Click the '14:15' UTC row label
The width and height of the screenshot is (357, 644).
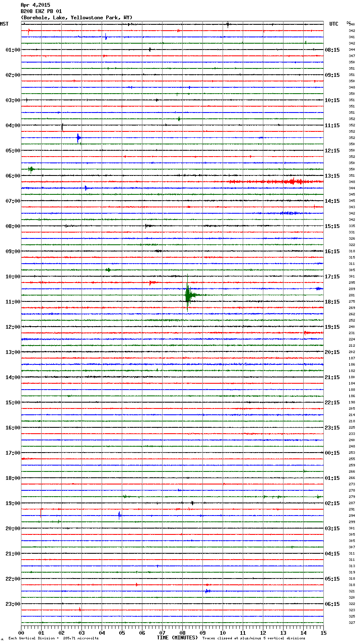click(x=332, y=201)
